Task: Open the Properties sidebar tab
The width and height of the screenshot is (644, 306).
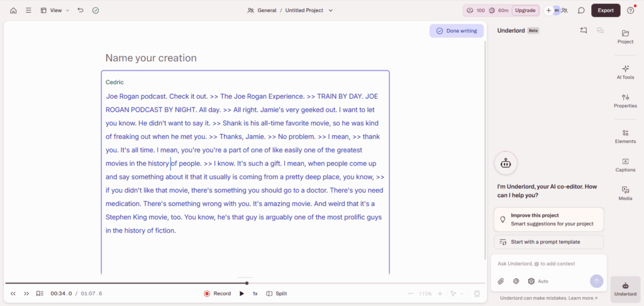Action: click(x=626, y=101)
